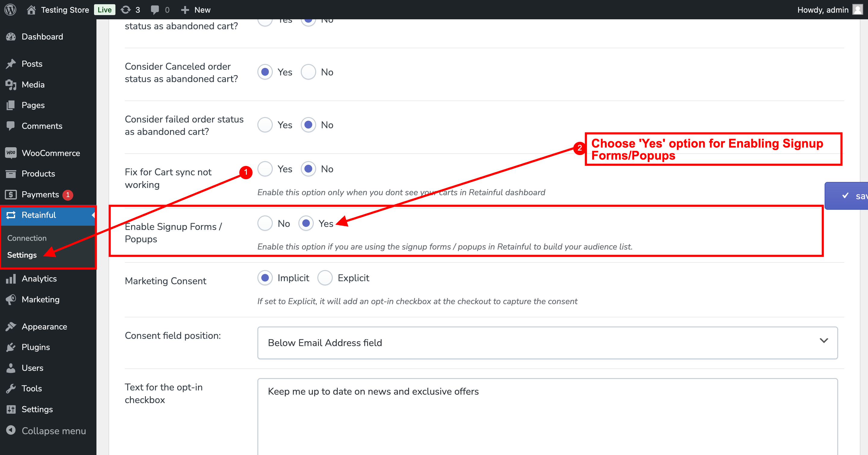The height and width of the screenshot is (455, 868).
Task: Click the Tools wrench icon
Action: 11,388
